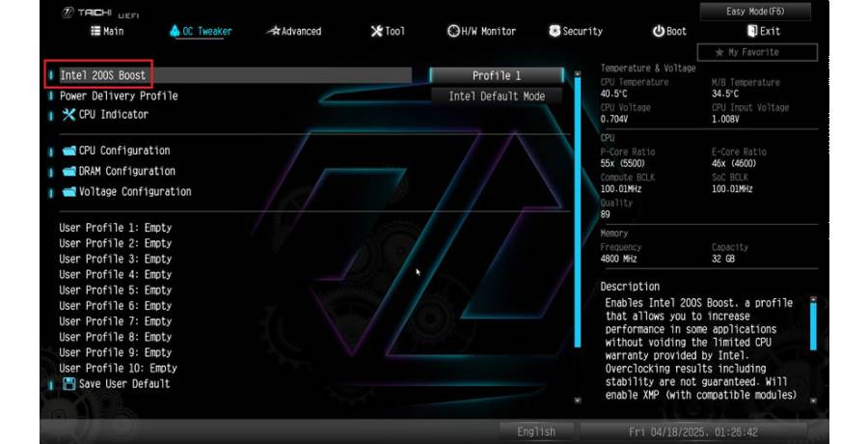Click the DRAM Configuration folder icon
The image size is (868, 444).
tap(69, 171)
